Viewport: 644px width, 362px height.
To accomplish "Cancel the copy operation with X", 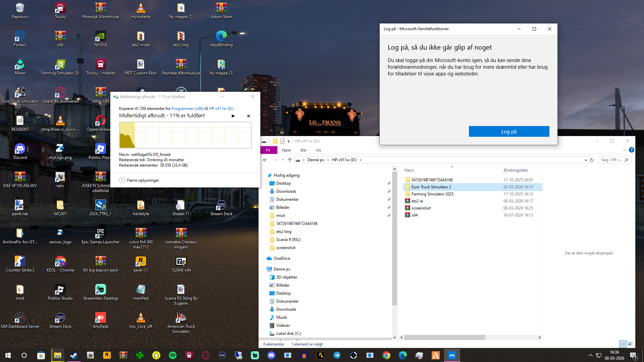I will tap(249, 116).
